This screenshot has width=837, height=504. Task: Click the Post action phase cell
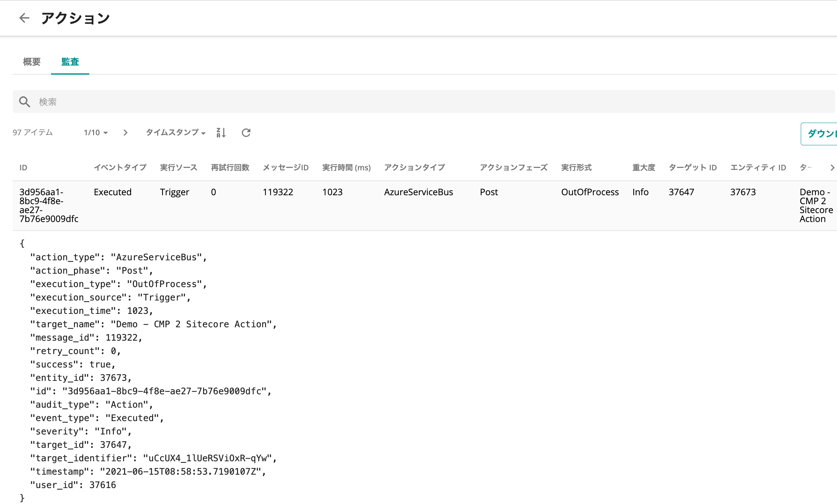coord(488,192)
